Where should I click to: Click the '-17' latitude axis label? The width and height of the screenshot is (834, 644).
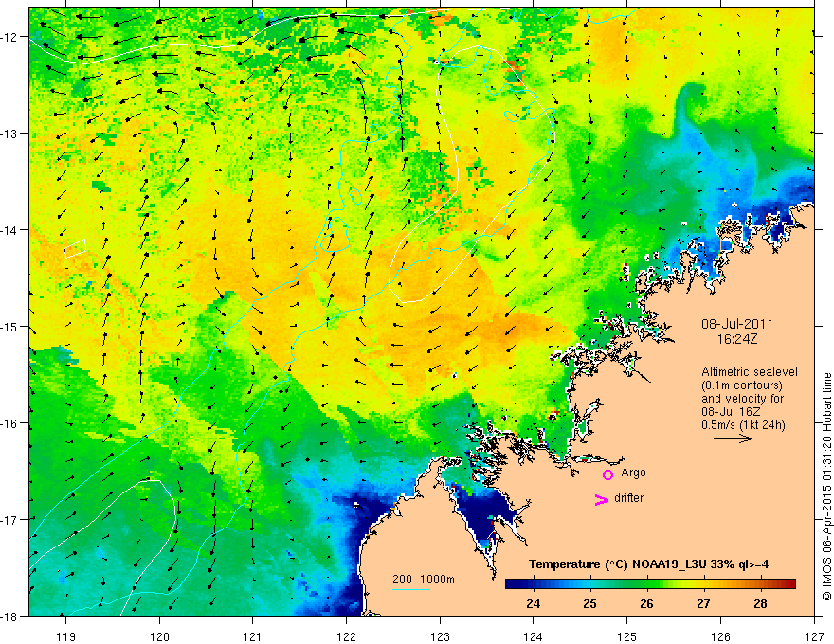coord(10,519)
